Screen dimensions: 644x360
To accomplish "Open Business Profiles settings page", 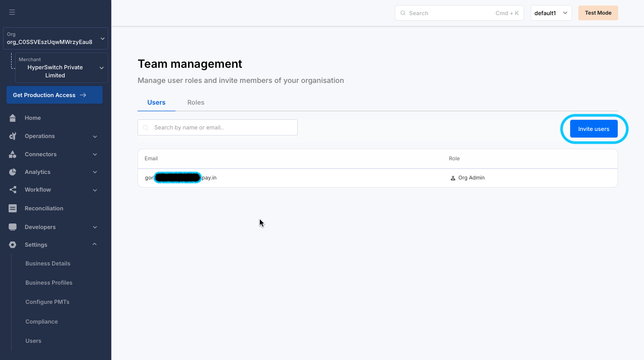I will (49, 283).
